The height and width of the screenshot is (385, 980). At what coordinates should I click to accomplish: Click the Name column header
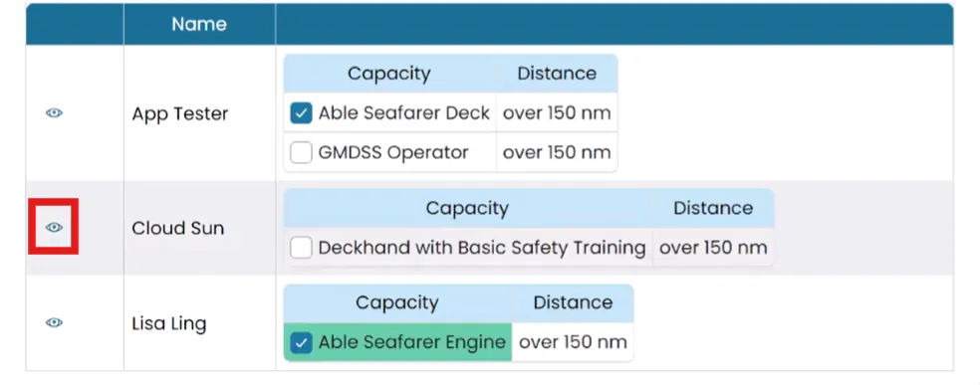pyautogui.click(x=199, y=24)
